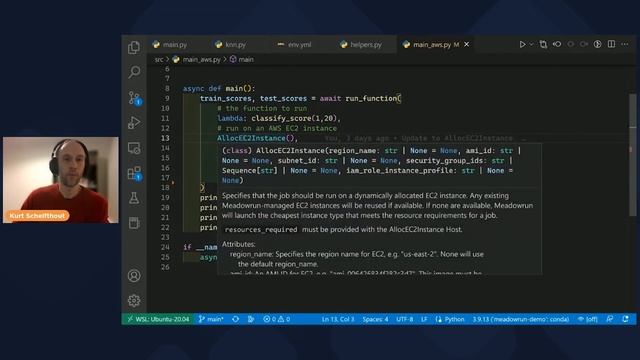The width and height of the screenshot is (640, 360).
Task: Run the Python file with play button
Action: point(522,44)
